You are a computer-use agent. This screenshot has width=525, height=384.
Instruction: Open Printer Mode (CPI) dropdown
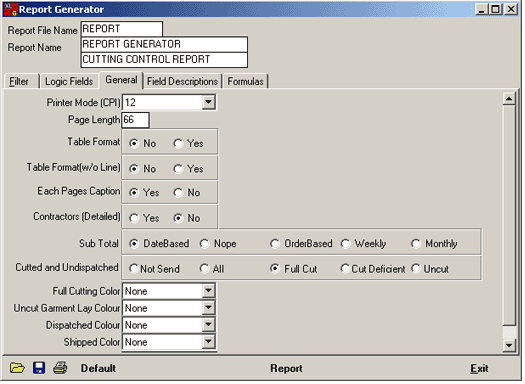(209, 102)
